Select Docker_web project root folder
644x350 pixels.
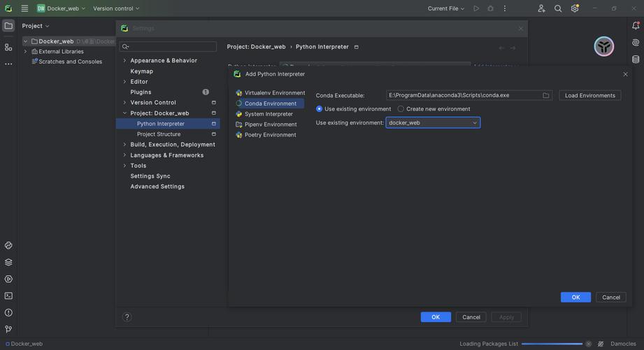(x=56, y=41)
